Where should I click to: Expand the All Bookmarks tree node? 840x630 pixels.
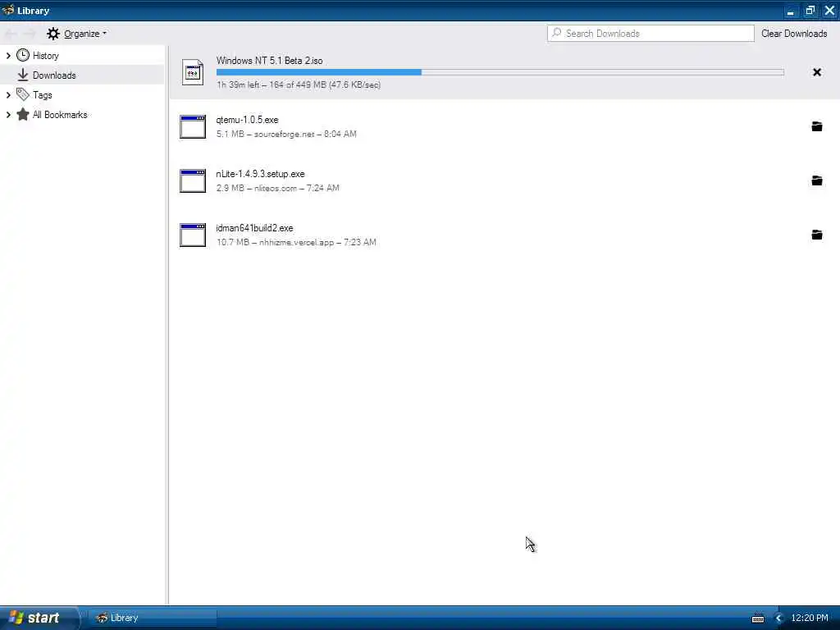[x=8, y=115]
